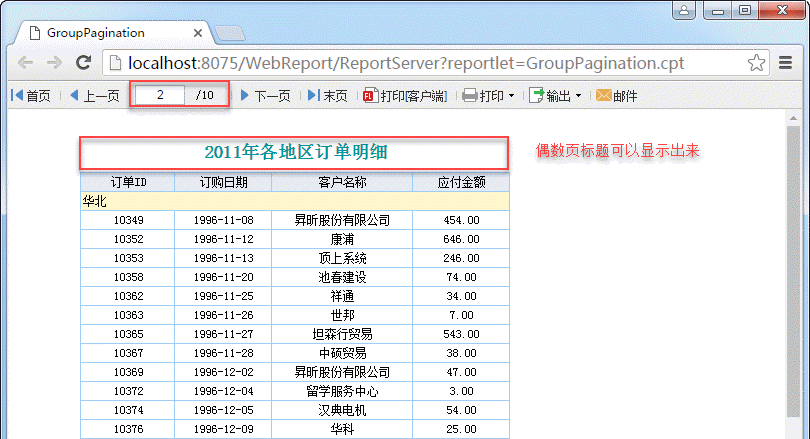This screenshot has height=439, width=810.
Task: Click the scrollbar up arrow
Action: pyautogui.click(x=793, y=118)
